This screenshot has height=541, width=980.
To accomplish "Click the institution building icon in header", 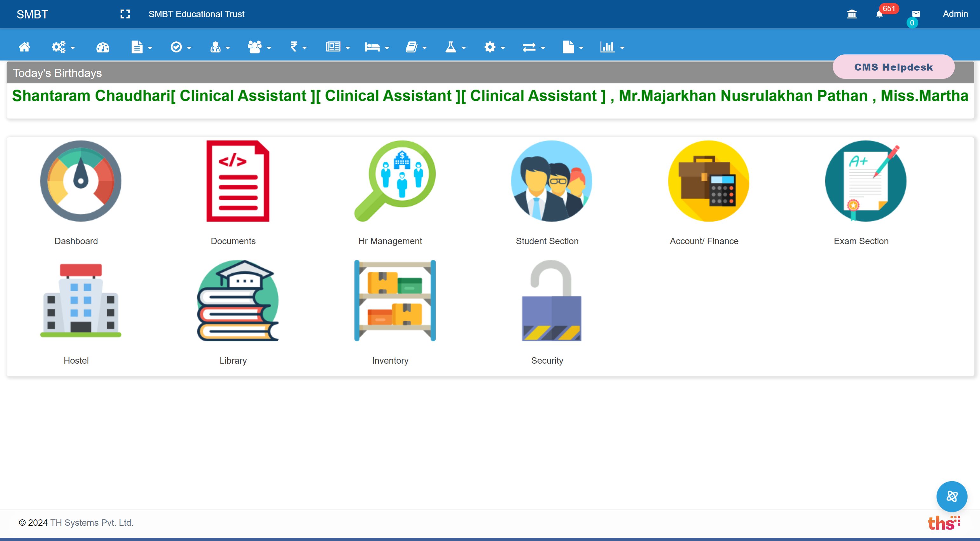I will 852,14.
